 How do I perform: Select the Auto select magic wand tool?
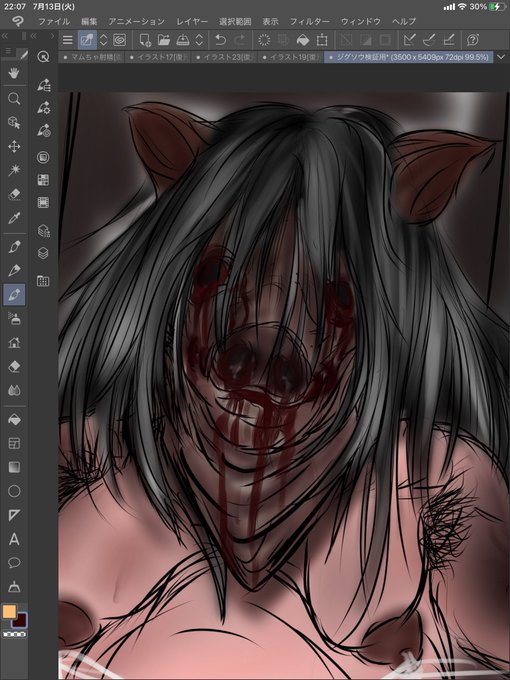[x=14, y=170]
